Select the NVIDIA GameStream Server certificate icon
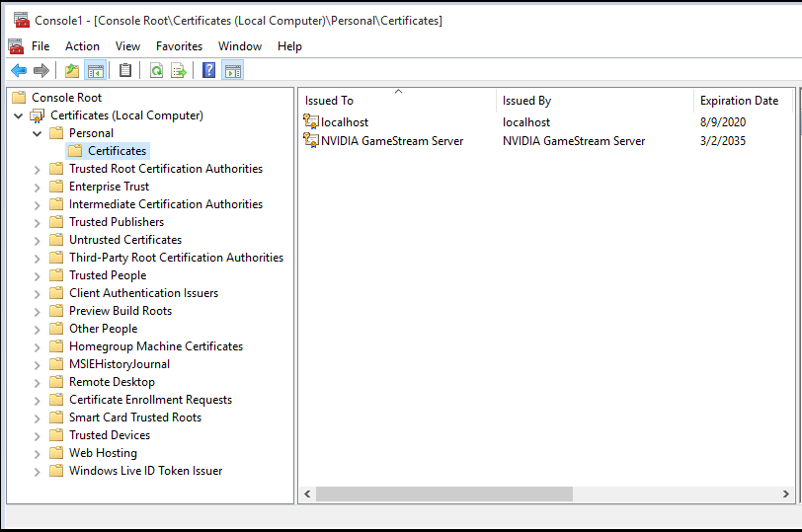Image resolution: width=802 pixels, height=532 pixels. tap(311, 140)
